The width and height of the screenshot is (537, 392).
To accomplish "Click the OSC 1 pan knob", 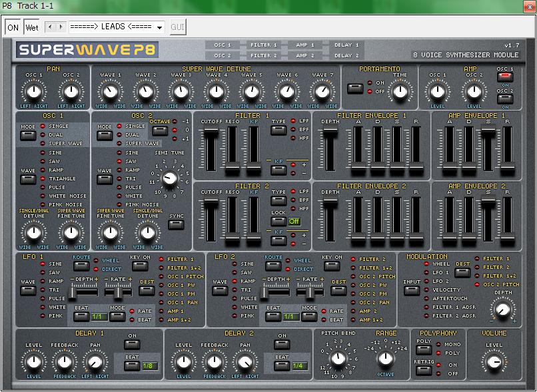I will (x=35, y=91).
